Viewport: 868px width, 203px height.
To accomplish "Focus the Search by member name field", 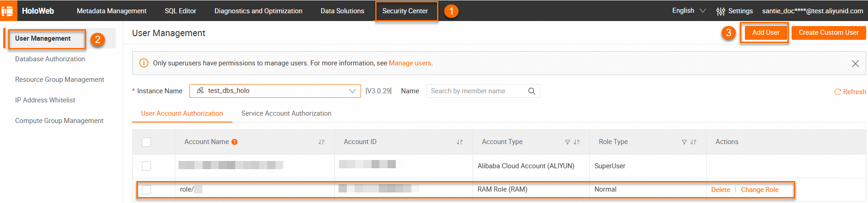I will 476,91.
